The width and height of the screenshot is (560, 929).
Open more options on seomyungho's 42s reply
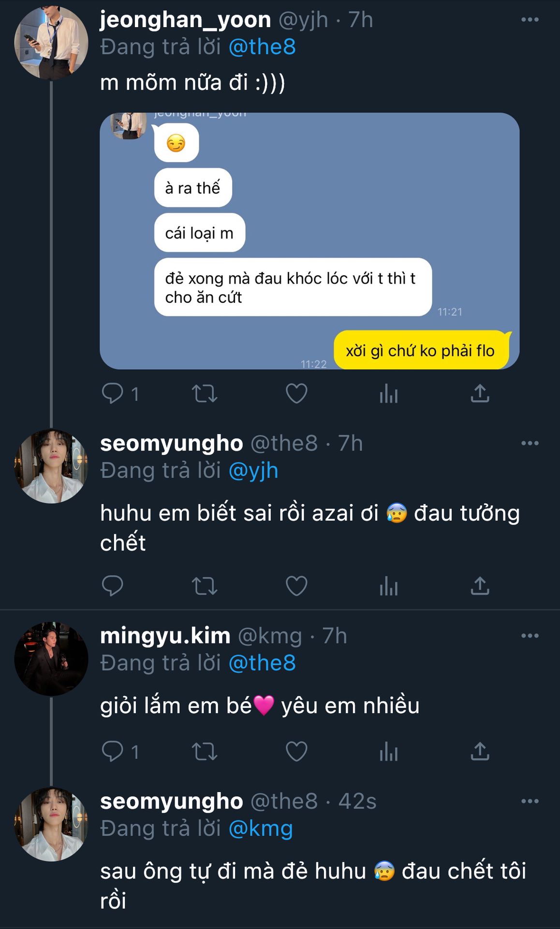click(x=530, y=801)
